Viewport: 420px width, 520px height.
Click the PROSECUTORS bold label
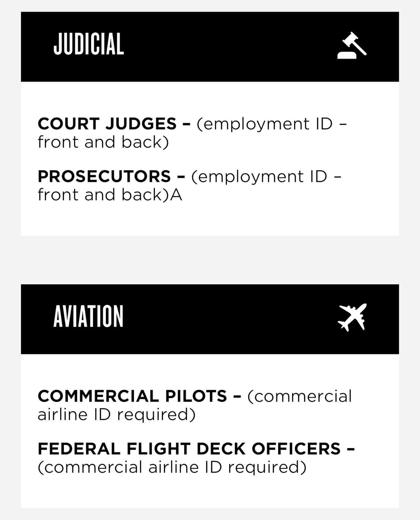[104, 176]
